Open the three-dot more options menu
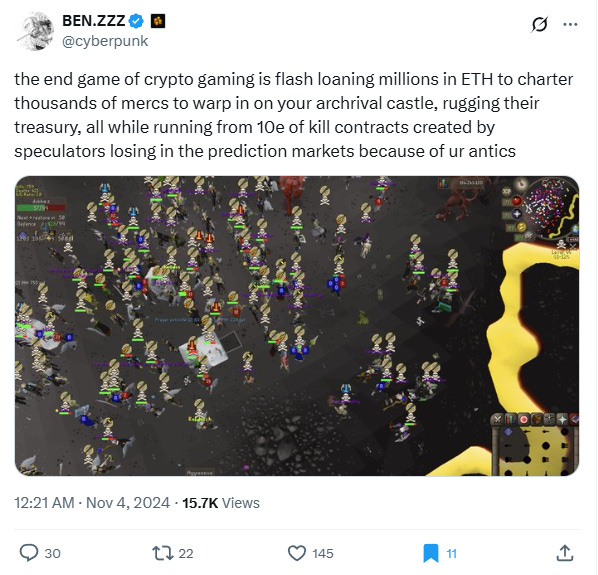Screen dimensions: 598x575 tap(570, 24)
